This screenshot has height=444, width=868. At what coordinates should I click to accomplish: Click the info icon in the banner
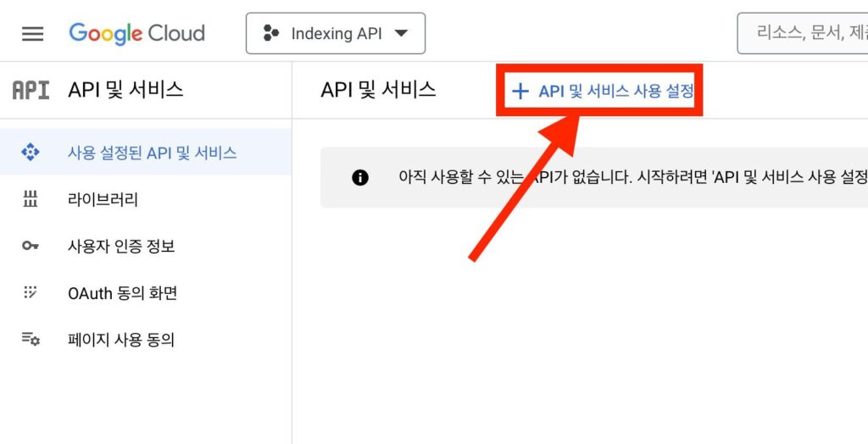click(360, 177)
